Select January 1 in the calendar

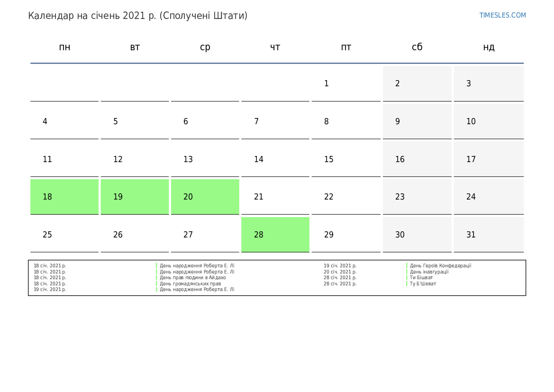tap(345, 83)
